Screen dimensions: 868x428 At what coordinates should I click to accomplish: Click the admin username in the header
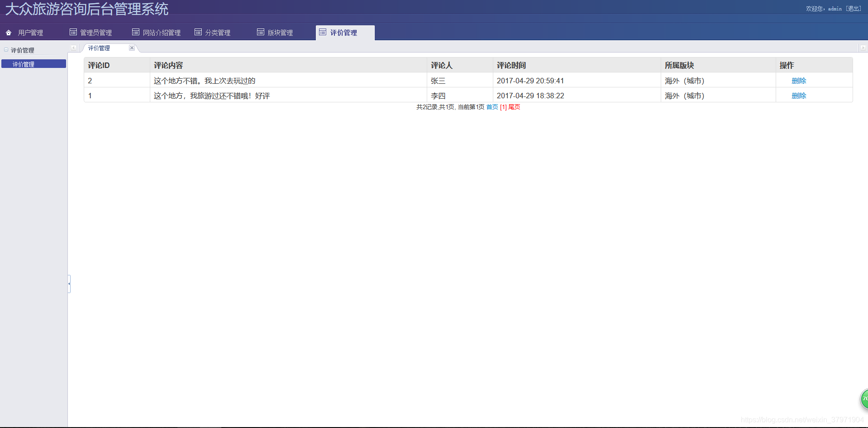[x=835, y=9]
